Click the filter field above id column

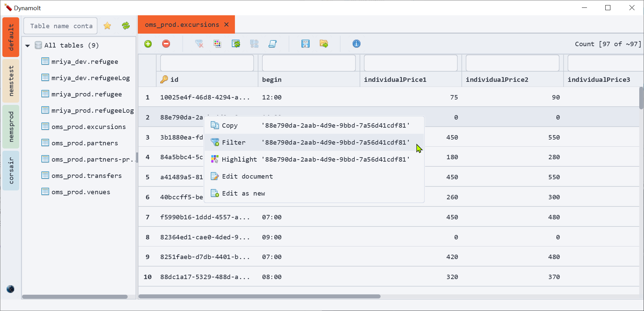coord(207,63)
